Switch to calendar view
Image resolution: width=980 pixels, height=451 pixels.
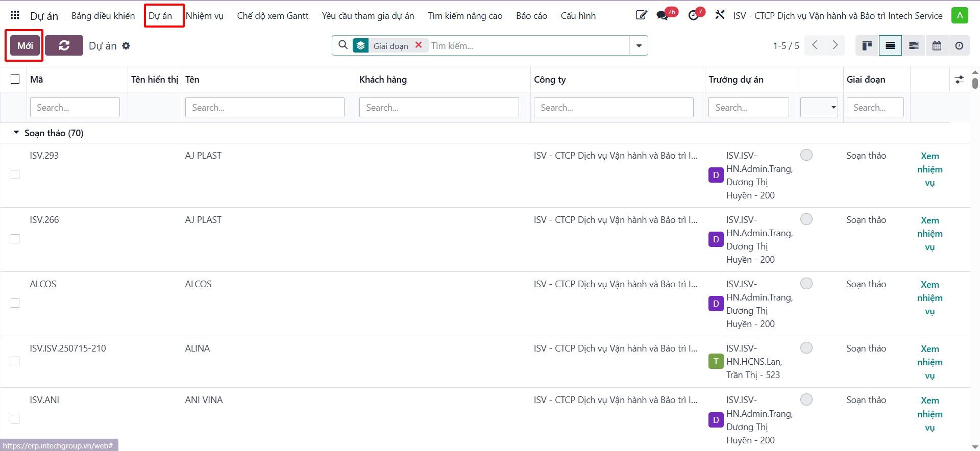(x=937, y=45)
